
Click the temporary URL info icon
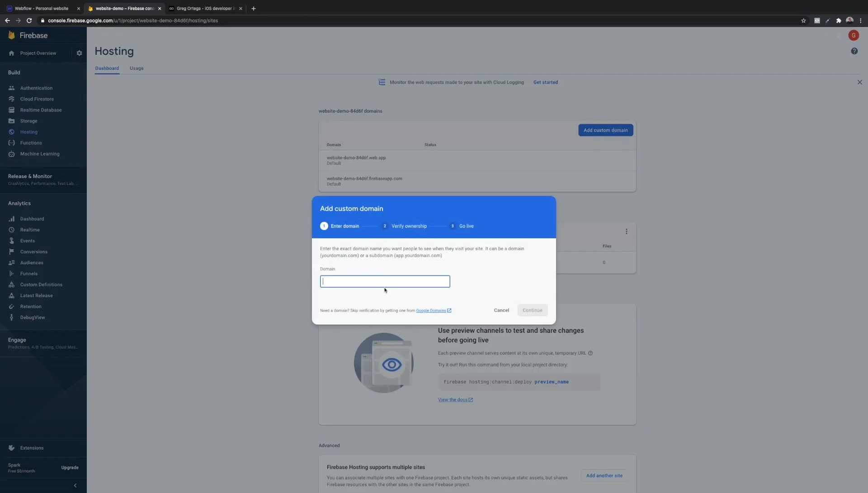tap(590, 353)
